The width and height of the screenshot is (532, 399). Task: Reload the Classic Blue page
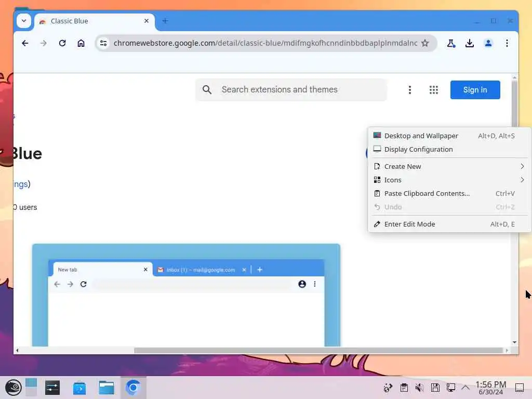62,43
